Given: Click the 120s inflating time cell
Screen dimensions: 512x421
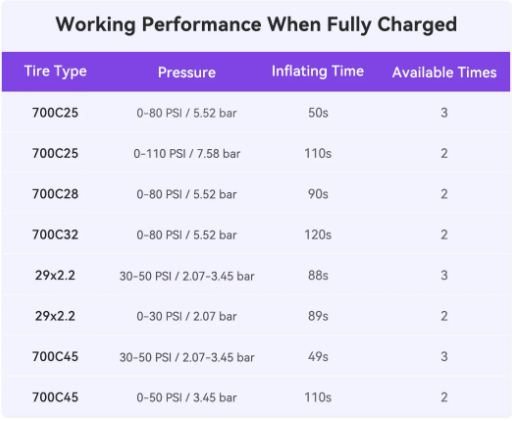Looking at the screenshot, I should (x=318, y=235).
